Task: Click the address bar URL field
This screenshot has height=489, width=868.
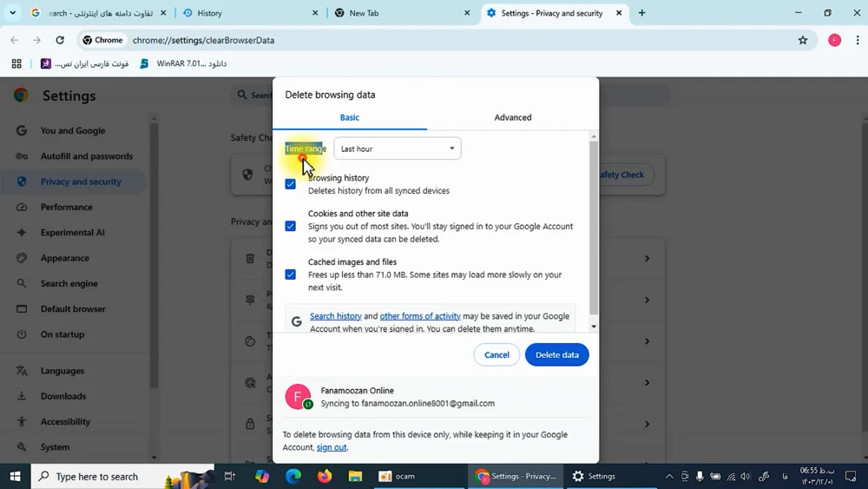Action: [x=449, y=40]
